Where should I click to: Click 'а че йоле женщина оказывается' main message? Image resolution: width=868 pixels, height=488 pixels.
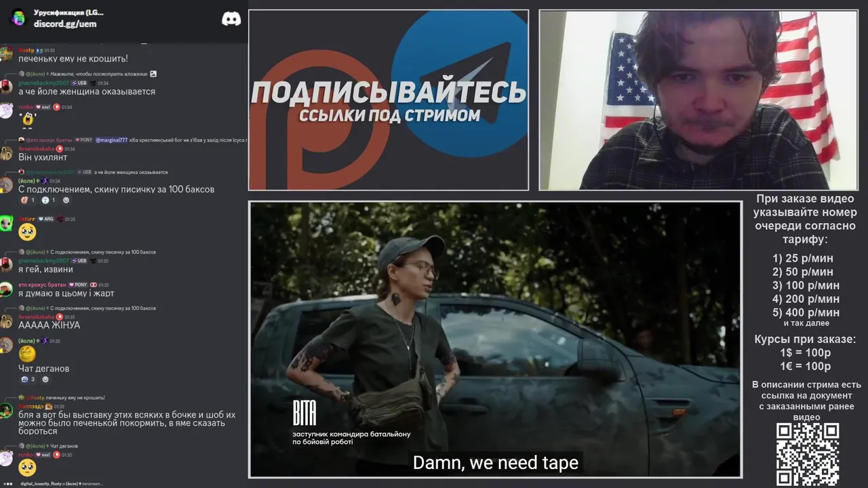87,91
